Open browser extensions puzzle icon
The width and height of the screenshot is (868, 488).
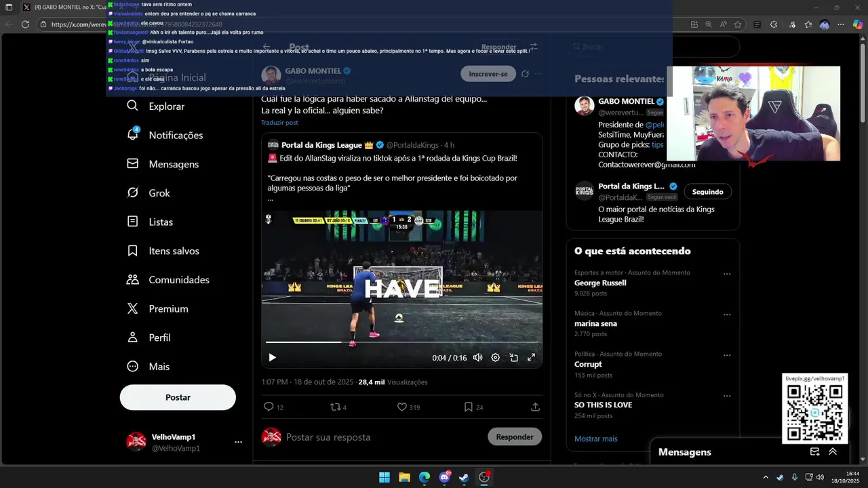[774, 24]
